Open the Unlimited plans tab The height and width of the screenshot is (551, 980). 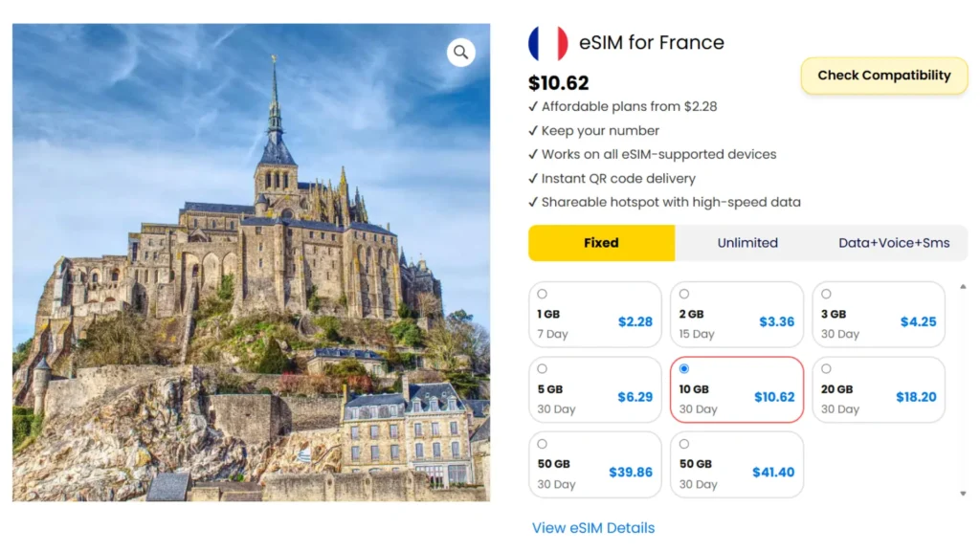[x=747, y=243]
